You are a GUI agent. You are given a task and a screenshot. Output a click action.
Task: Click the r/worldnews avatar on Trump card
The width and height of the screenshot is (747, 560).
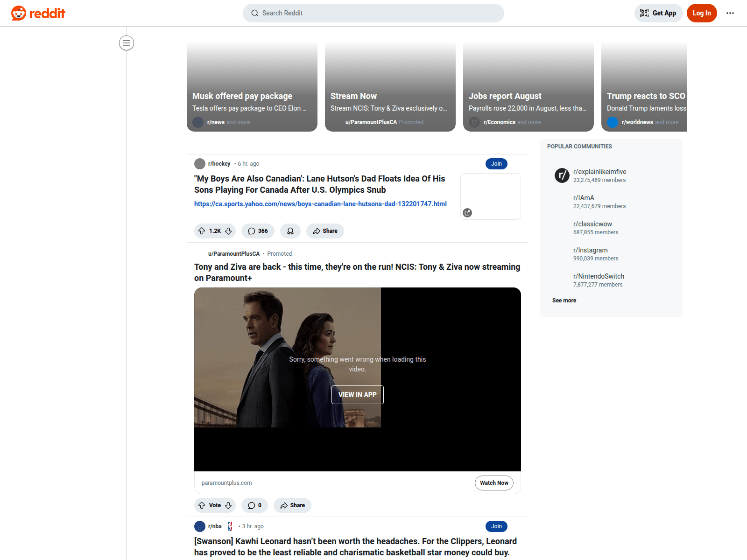(x=613, y=122)
